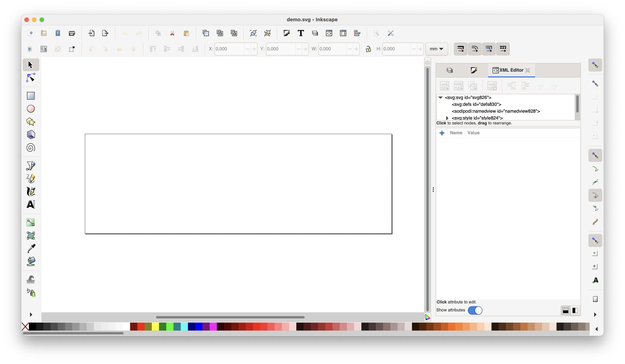625x364 pixels.
Task: Open the mm units dropdown
Action: pos(437,49)
